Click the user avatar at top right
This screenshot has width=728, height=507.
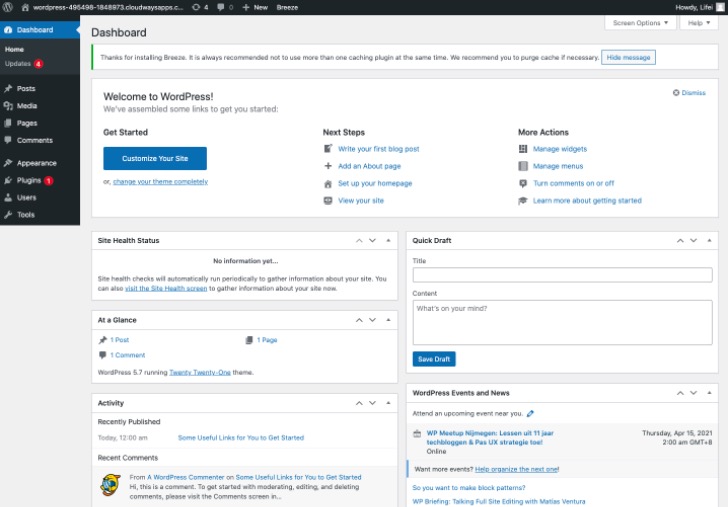coord(720,7)
